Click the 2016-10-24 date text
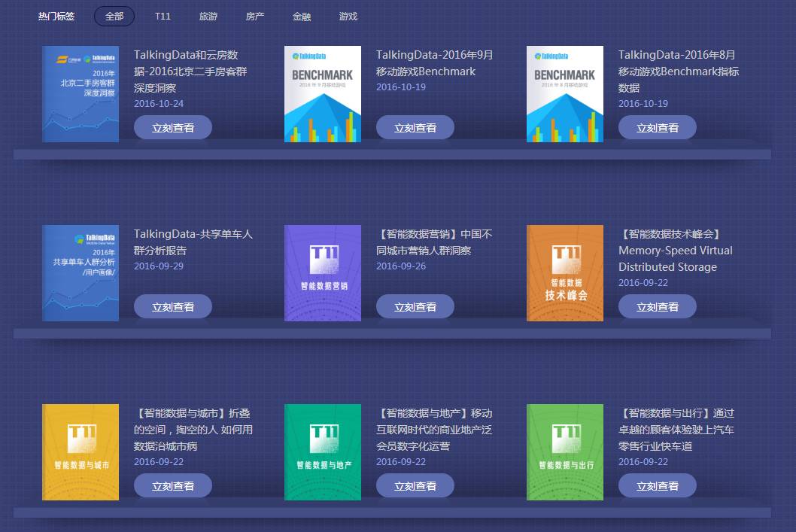The image size is (796, 532). coord(159,104)
